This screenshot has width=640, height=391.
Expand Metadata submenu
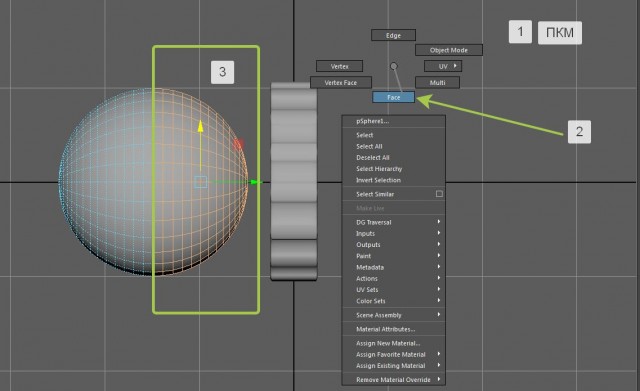[x=393, y=267]
